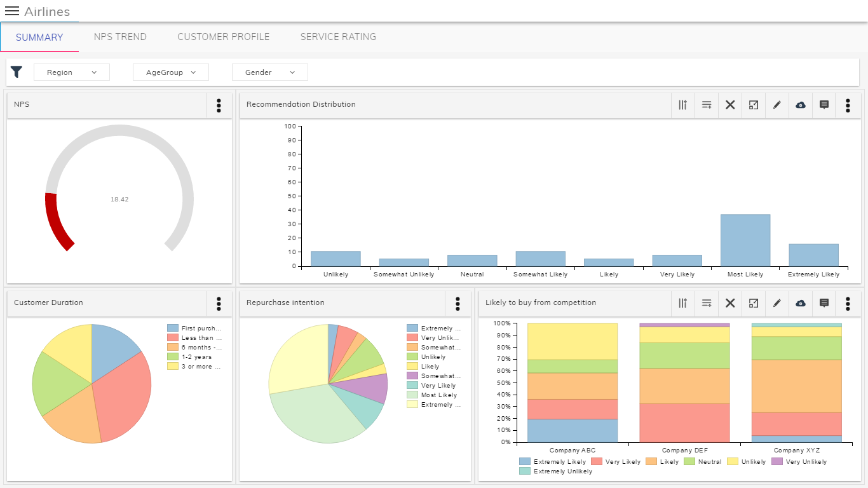
Task: Click the purple Very Unlikely legend swatch in competition chart
Action: pos(776,462)
